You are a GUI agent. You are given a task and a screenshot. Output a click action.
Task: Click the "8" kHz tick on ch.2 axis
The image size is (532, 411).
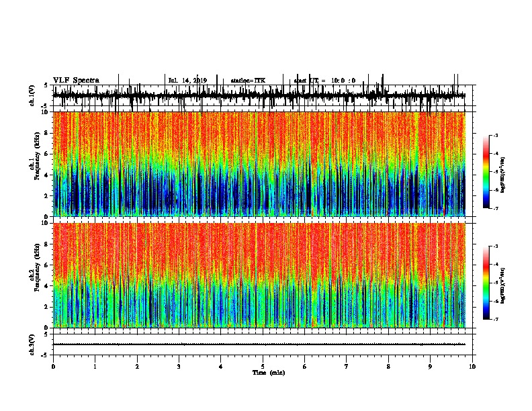coord(46,244)
